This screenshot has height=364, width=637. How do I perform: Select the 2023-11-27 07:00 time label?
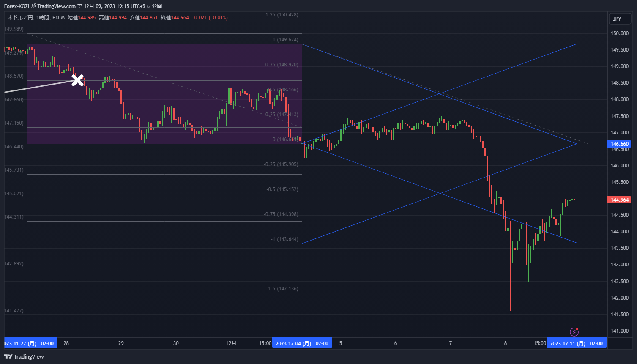point(29,343)
